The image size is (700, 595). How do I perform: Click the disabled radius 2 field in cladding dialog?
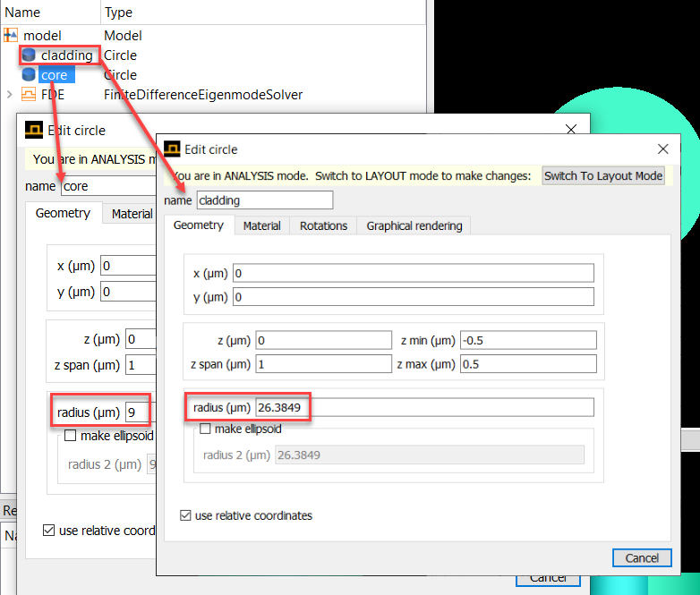(x=430, y=455)
